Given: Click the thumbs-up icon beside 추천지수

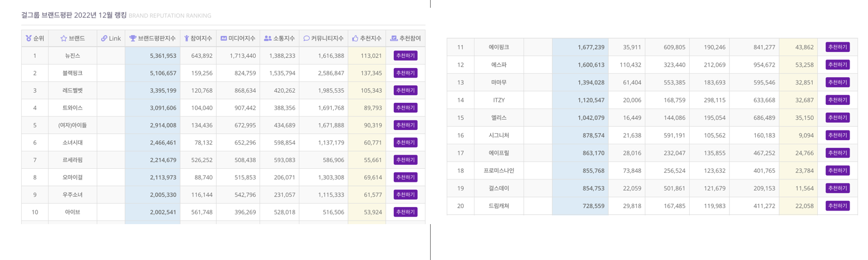Looking at the screenshot, I should pos(355,38).
